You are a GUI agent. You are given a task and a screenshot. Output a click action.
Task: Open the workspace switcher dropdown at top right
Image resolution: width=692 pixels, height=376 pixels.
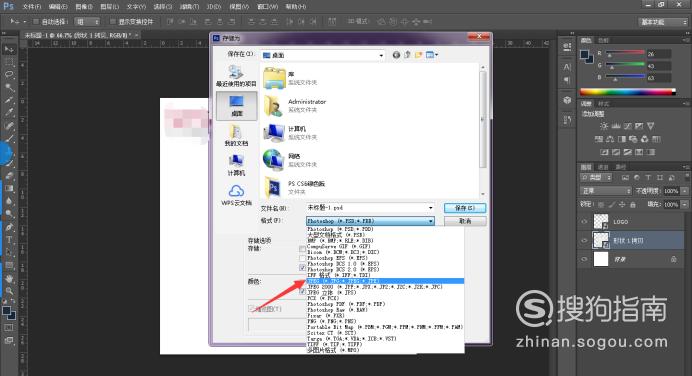point(663,22)
